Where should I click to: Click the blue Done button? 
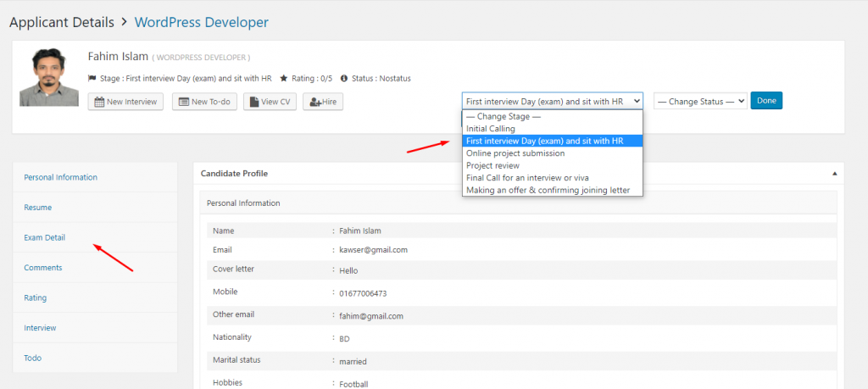tap(766, 101)
